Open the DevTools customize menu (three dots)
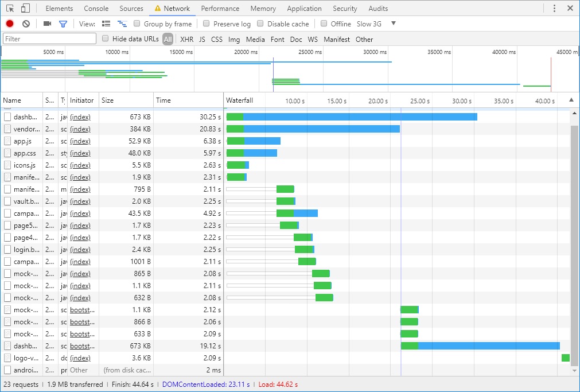The width and height of the screenshot is (580, 392). pos(554,8)
